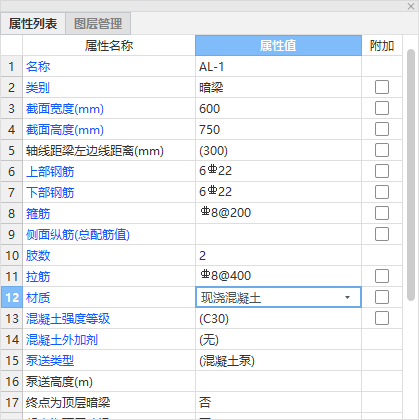Select the 肢数 property label
The image size is (419, 420).
38,256
